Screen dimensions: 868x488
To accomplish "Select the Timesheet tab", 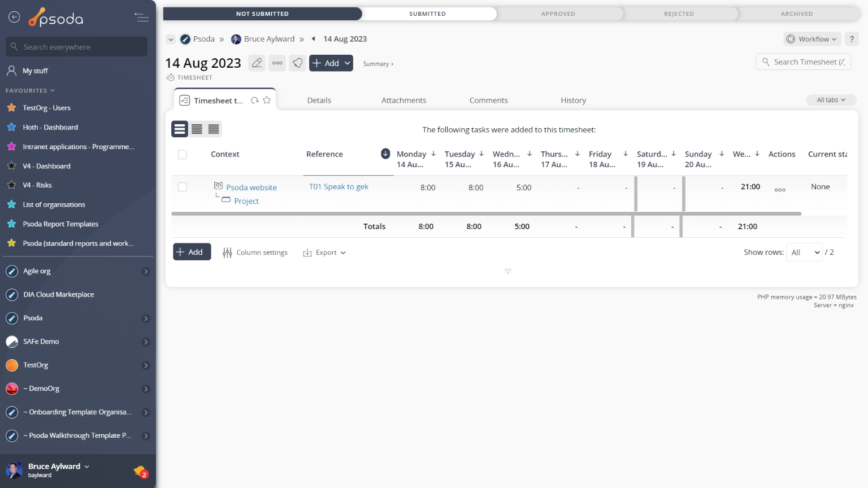I will pyautogui.click(x=218, y=101).
